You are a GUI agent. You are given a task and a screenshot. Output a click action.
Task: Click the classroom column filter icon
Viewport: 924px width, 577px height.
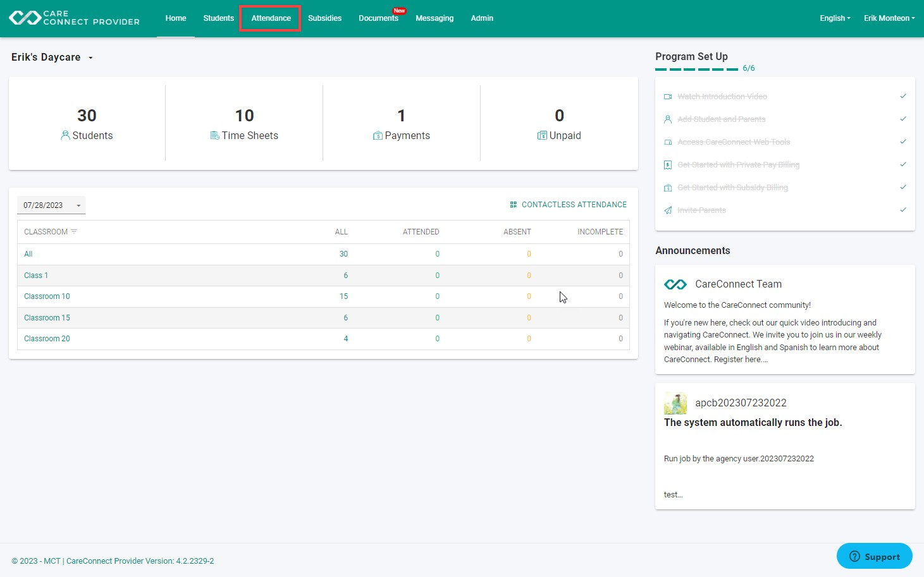(74, 232)
